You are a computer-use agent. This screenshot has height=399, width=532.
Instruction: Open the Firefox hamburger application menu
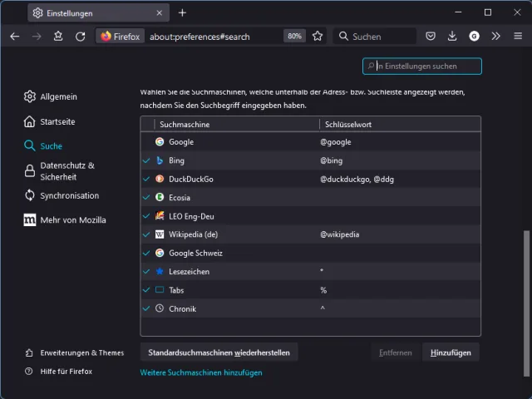click(517, 36)
